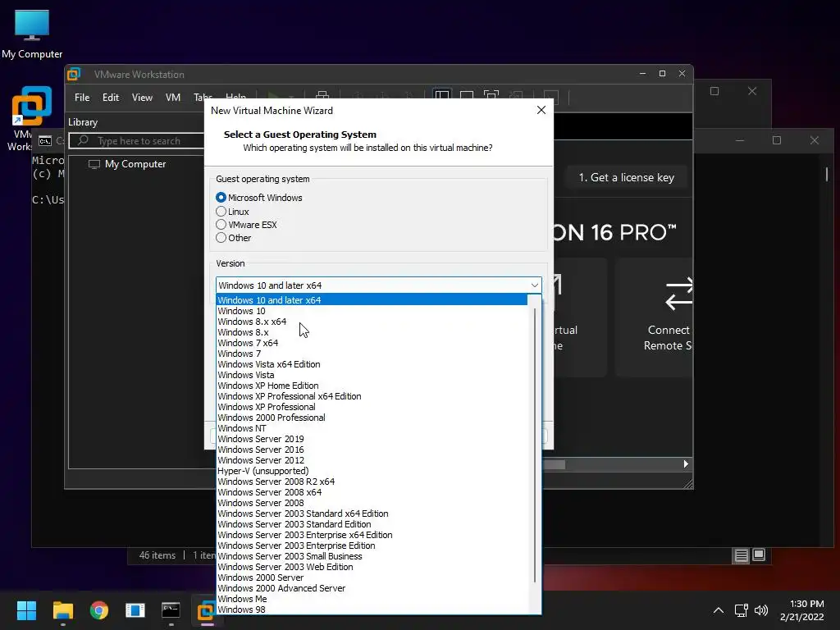Choose Windows 7 in version list
840x630 pixels.
click(x=372, y=354)
